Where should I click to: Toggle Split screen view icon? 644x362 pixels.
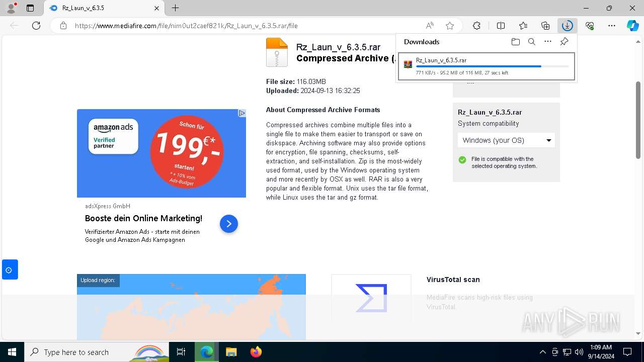tap(501, 26)
